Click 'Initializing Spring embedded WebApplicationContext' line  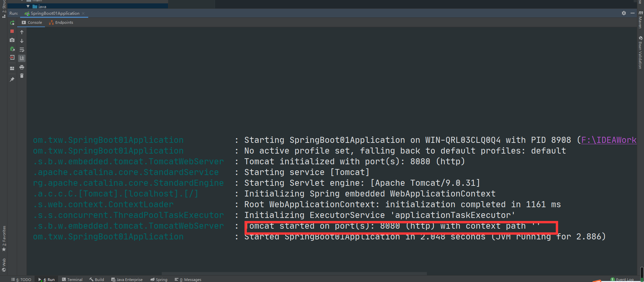[370, 194]
